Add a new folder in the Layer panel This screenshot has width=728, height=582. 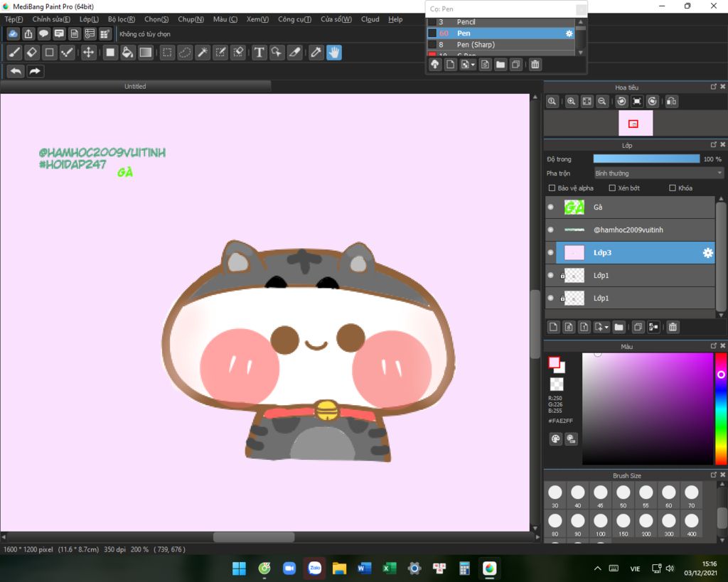coord(619,327)
